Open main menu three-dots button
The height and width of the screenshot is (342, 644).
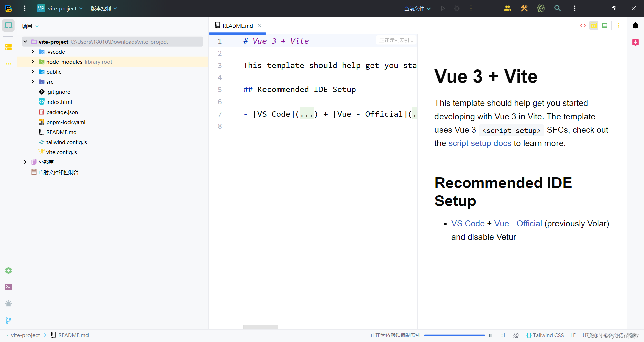tap(24, 8)
